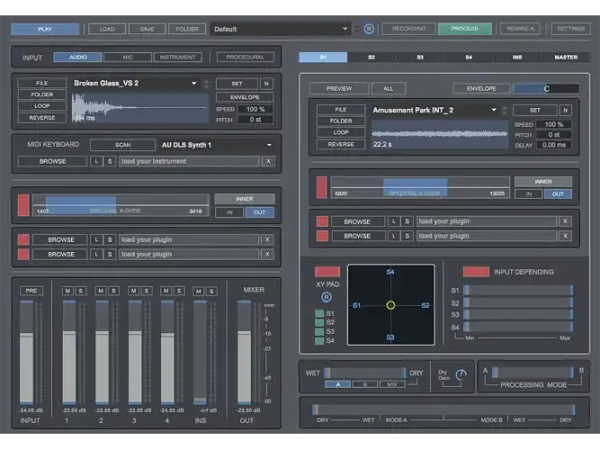This screenshot has height=450, width=600.
Task: Click the S button in the instrument row
Action: pos(110,161)
